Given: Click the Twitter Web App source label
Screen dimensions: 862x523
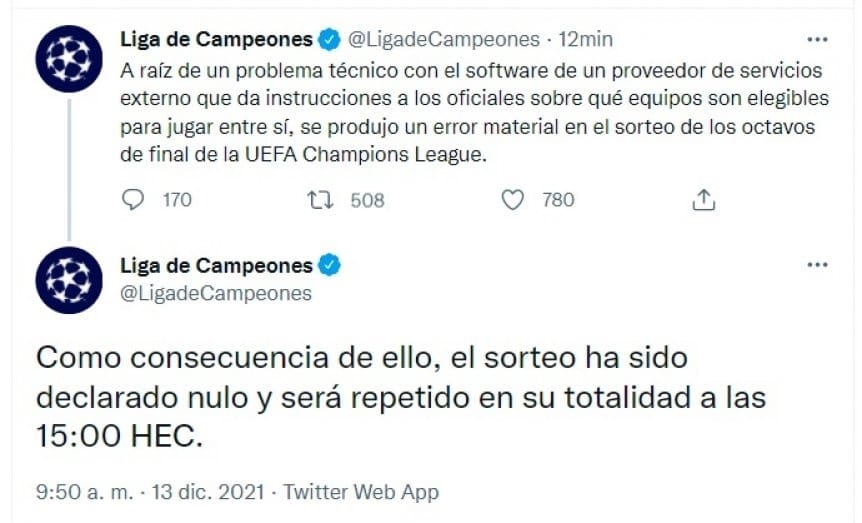Looking at the screenshot, I should (x=361, y=492).
